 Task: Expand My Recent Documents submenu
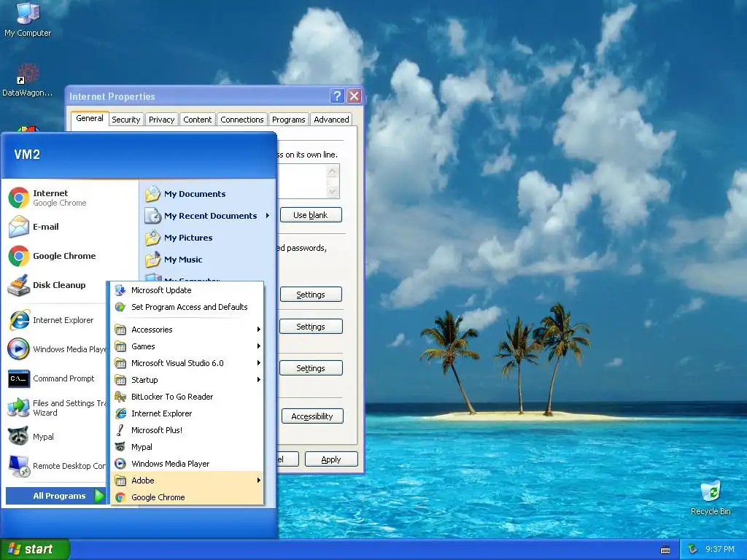coord(208,216)
